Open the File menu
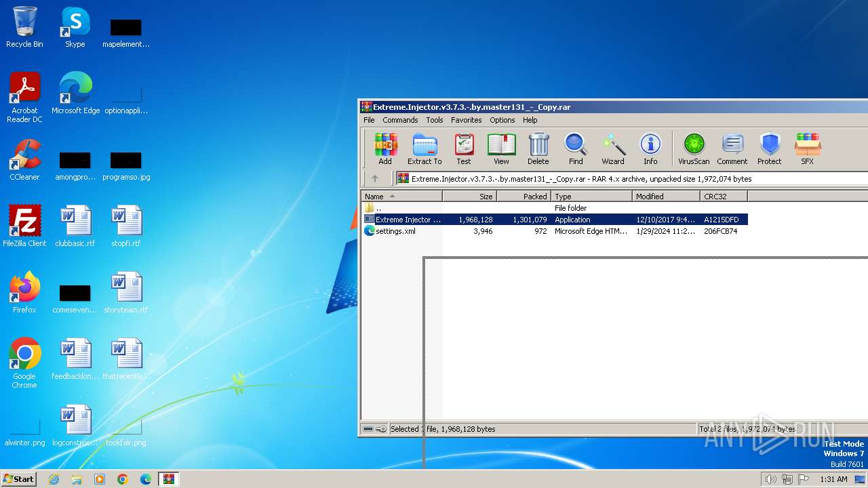 pos(369,120)
